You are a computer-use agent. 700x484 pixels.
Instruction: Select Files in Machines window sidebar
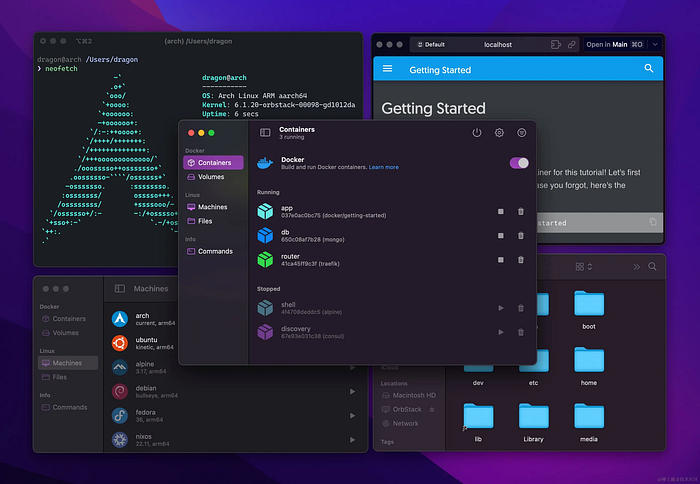[x=68, y=377]
